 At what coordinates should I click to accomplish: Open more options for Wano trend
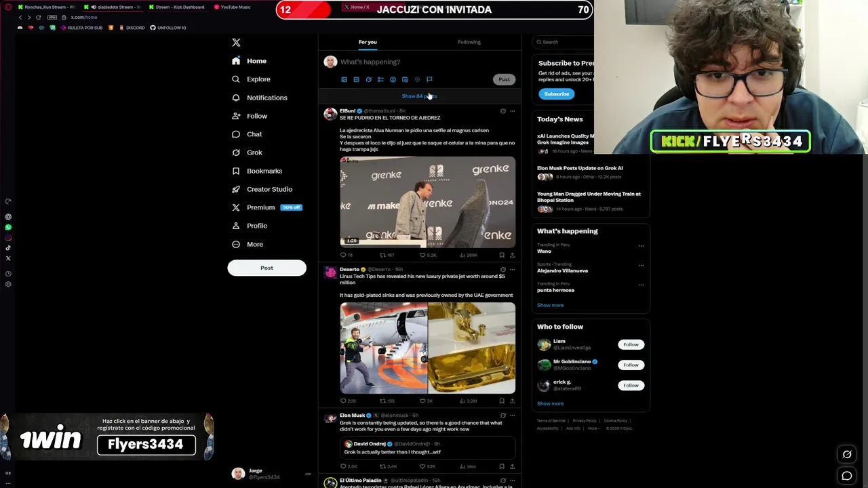coord(641,246)
